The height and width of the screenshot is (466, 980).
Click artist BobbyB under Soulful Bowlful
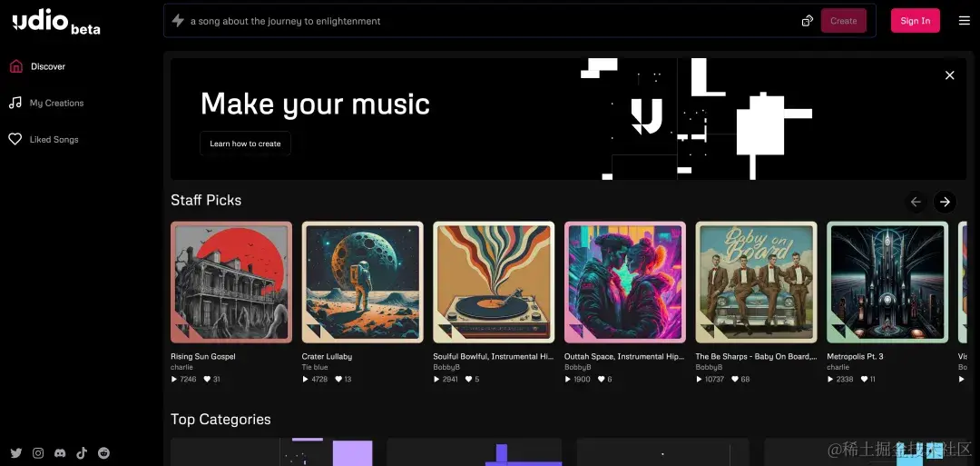point(446,367)
